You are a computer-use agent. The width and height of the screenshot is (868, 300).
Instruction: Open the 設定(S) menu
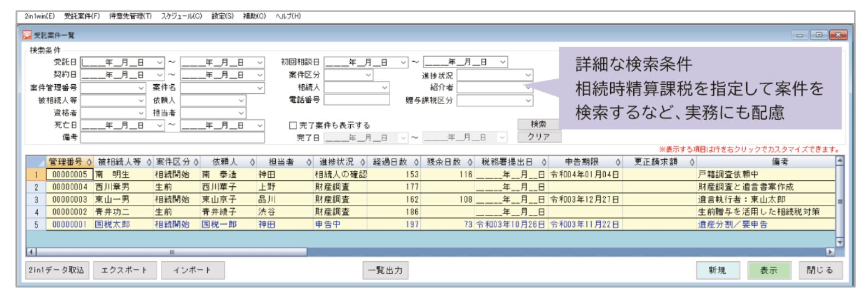pos(222,16)
